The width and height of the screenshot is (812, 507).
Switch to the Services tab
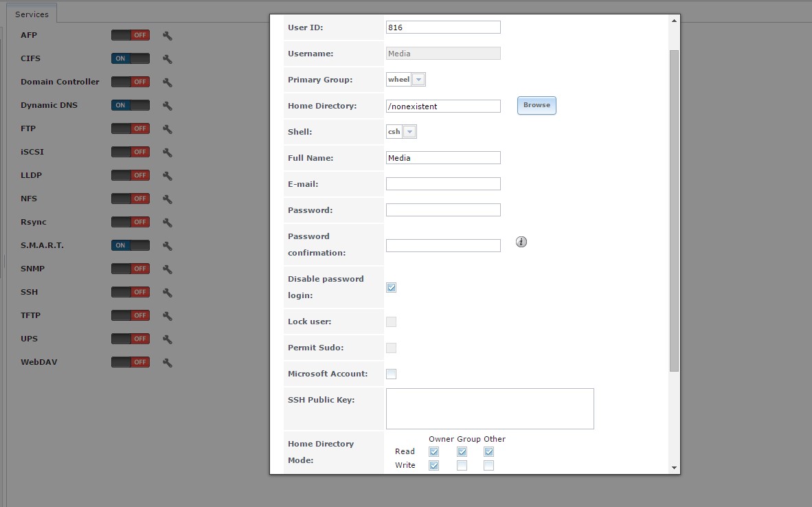coord(32,14)
